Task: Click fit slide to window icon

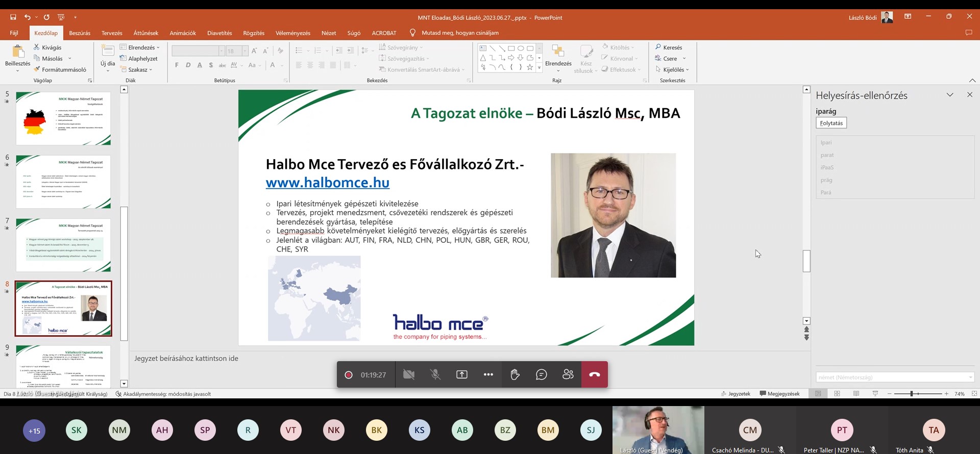Action: click(x=974, y=394)
